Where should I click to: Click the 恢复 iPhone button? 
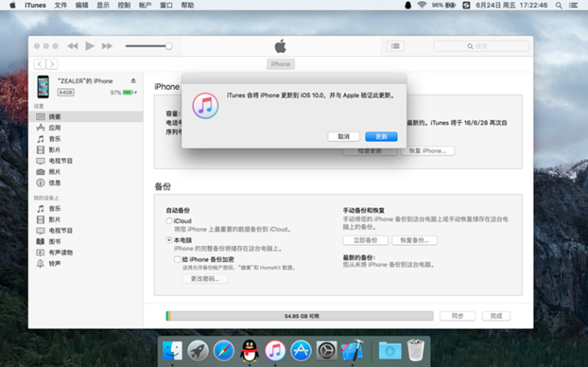(x=427, y=150)
